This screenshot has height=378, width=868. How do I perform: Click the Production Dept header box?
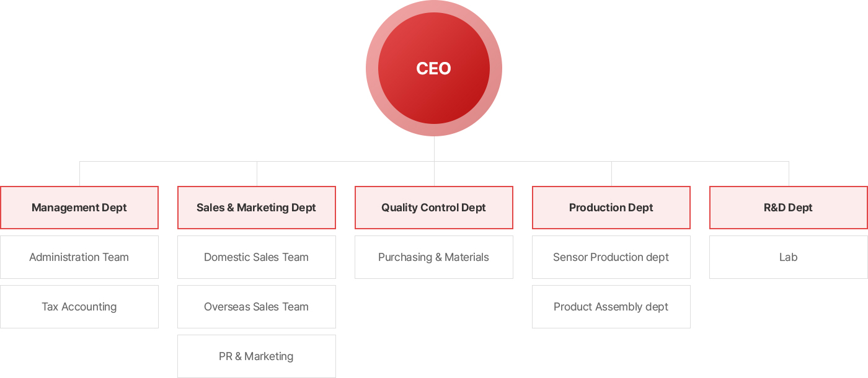pos(611,208)
